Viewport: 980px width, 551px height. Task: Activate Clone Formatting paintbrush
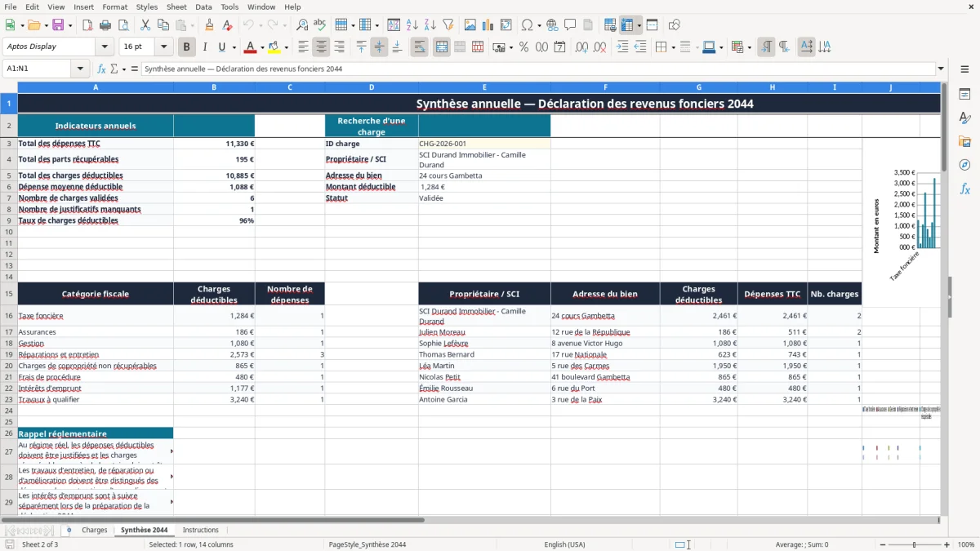tap(209, 25)
